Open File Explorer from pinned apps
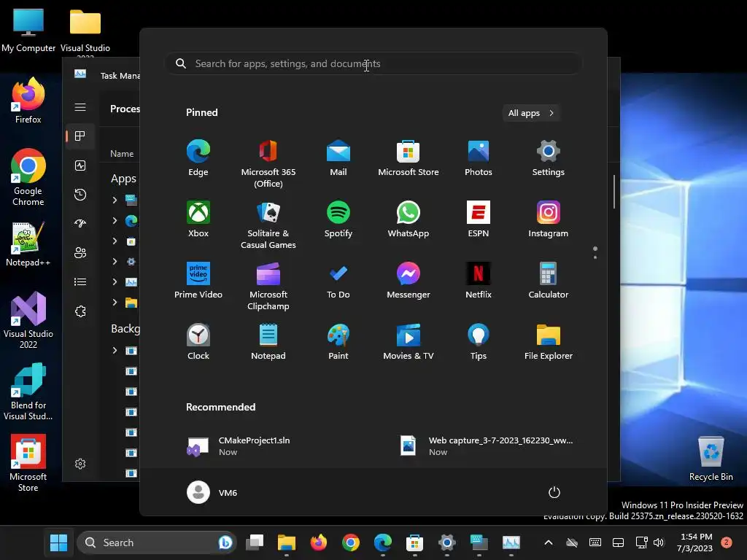Viewport: 747px width, 560px height. click(x=549, y=341)
